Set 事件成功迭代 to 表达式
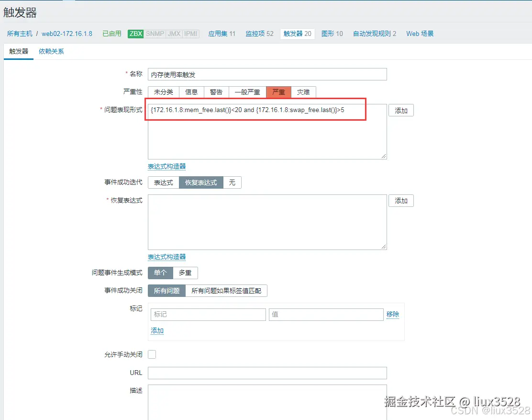 pos(163,182)
